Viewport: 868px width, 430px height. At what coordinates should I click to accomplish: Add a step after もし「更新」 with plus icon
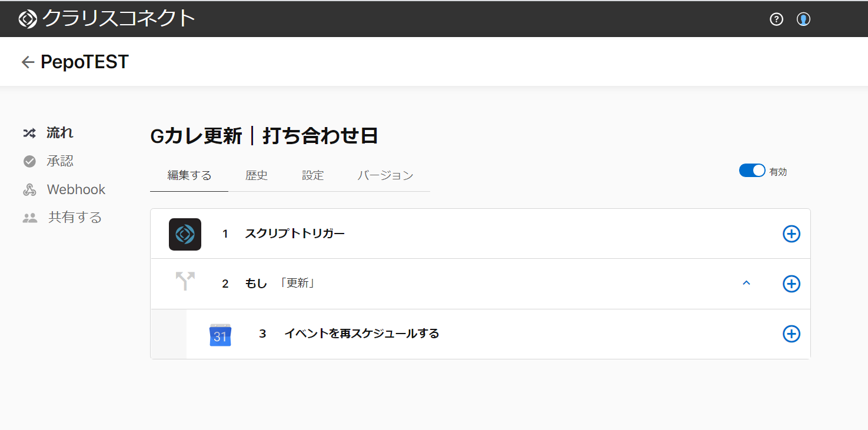click(x=791, y=284)
